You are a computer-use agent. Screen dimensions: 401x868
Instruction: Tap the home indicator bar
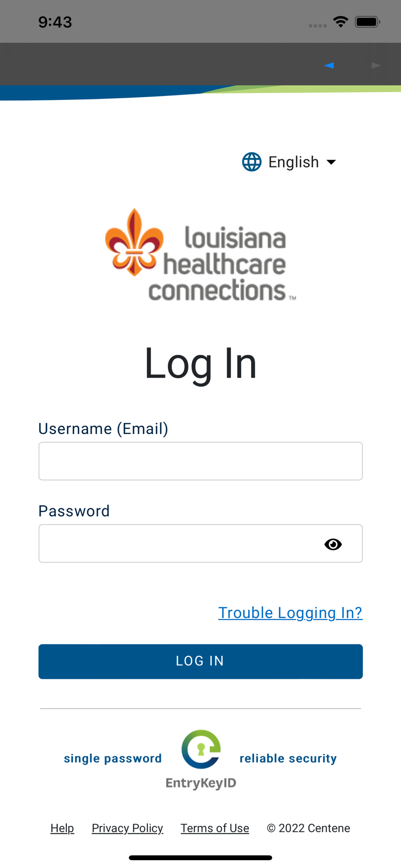coord(200,858)
